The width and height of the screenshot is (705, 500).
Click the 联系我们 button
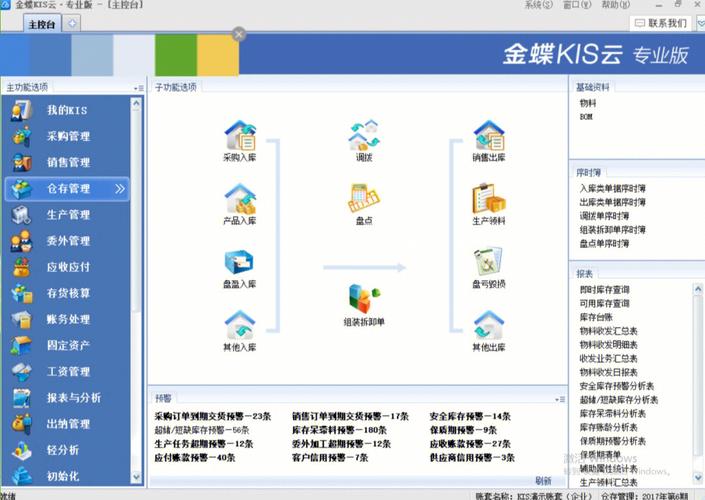[x=660, y=23]
